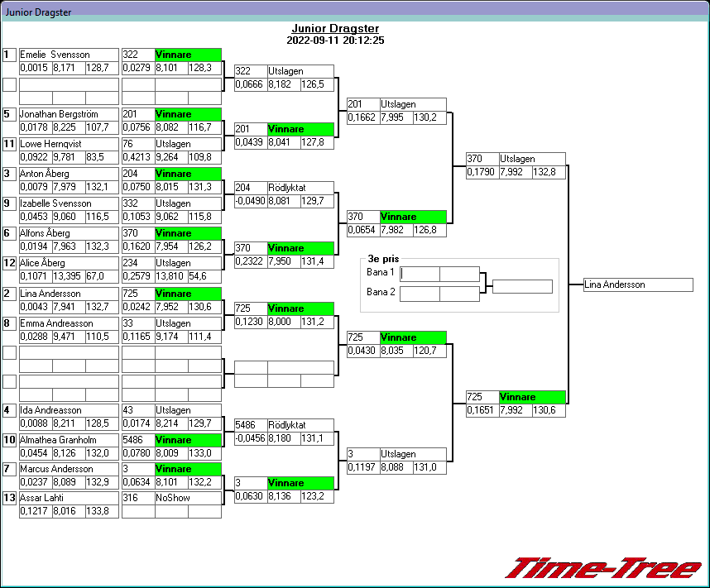Image resolution: width=710 pixels, height=588 pixels.
Task: Click the Emma Andreasson name cell
Action: tap(69, 323)
